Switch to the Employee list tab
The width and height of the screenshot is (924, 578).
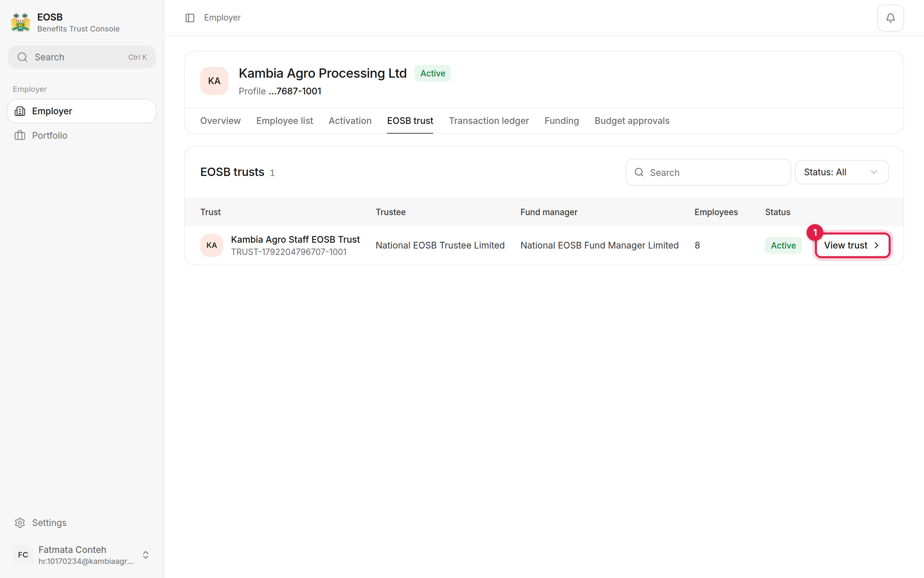click(x=285, y=121)
